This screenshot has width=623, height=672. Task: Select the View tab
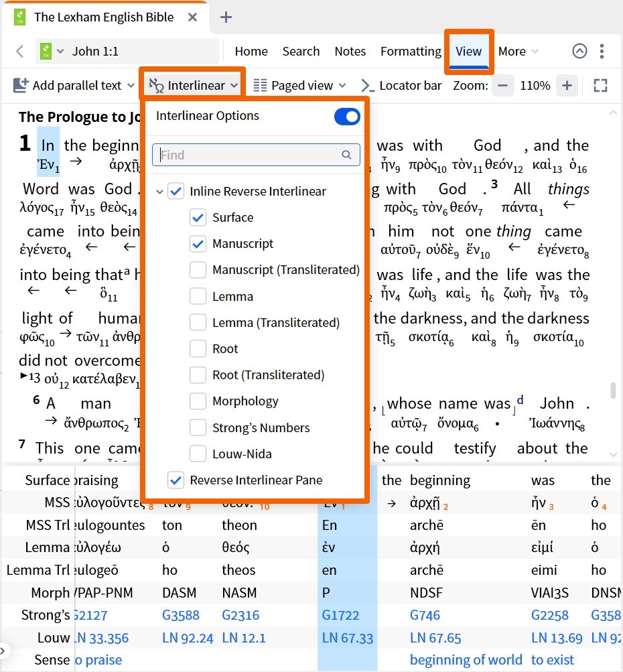click(468, 52)
